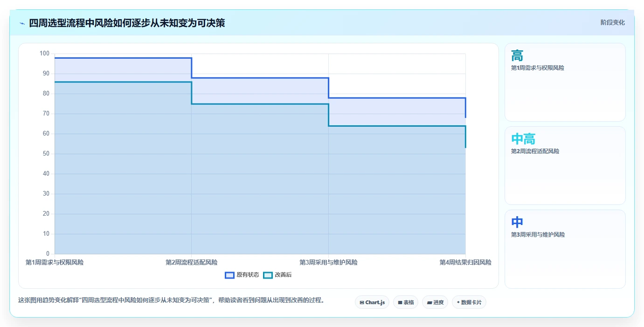Click the y-axis value 30
644x327 pixels.
(x=46, y=194)
